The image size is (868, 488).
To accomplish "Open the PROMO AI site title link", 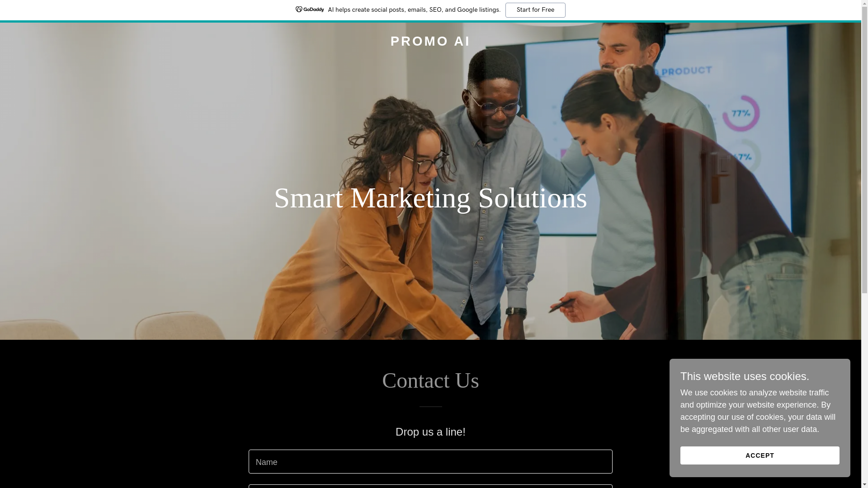I will (x=430, y=41).
